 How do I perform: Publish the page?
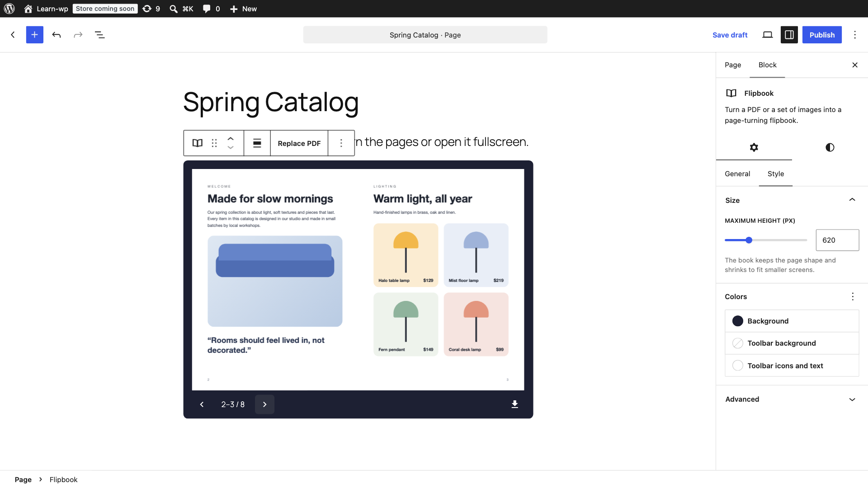822,35
